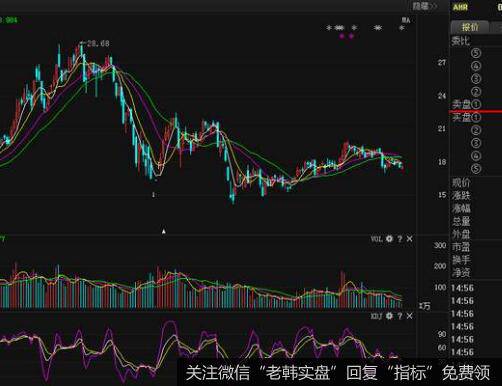Click volume axis value 100
This screenshot has width=502, height=386.
[440, 287]
